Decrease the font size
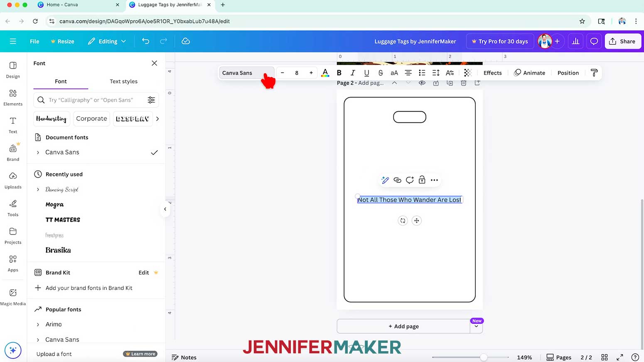This screenshot has width=644, height=362. 282,73
